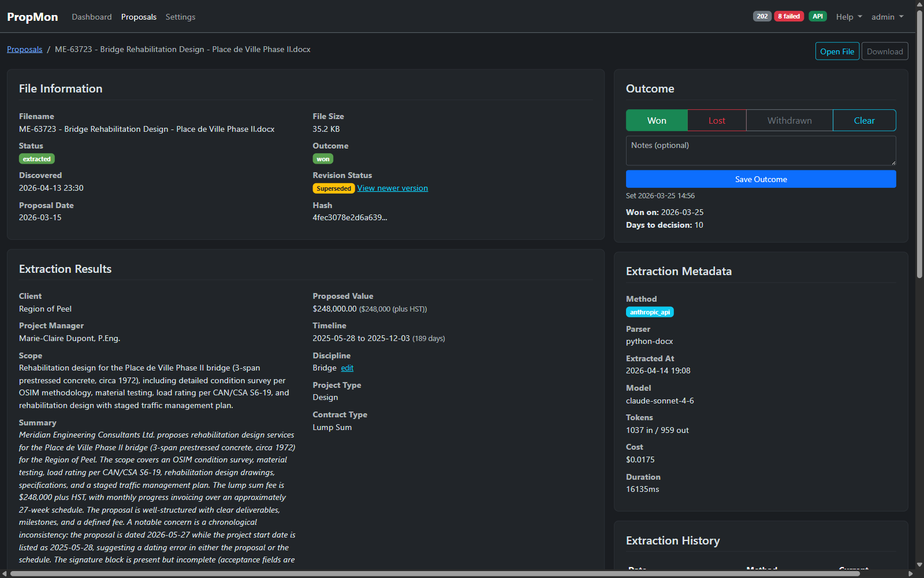Click the 202 proposal count badge

[762, 16]
